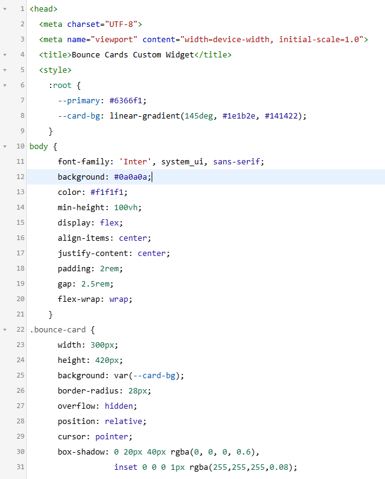Click the gradient color #141422
The height and width of the screenshot is (479, 385).
(x=281, y=116)
